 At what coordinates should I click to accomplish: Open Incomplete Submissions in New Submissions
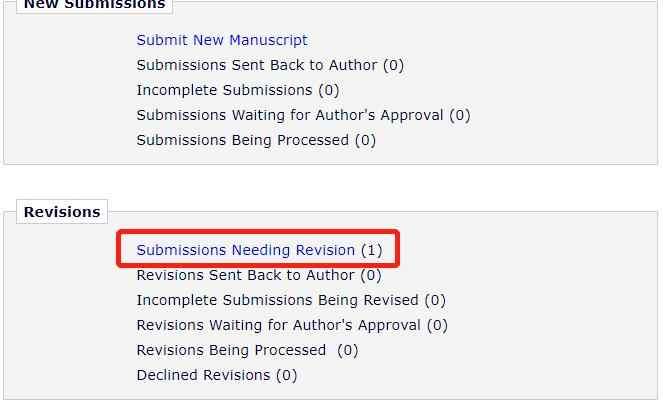tap(225, 90)
